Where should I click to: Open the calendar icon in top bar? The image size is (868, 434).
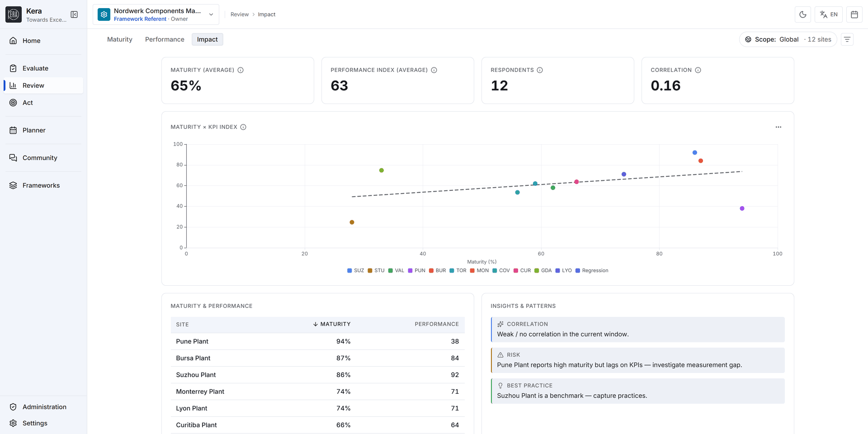[x=854, y=14]
